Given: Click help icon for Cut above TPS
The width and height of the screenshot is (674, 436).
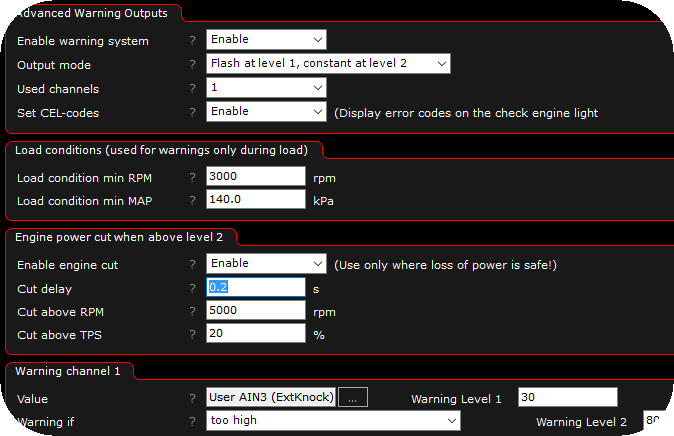Looking at the screenshot, I should click(x=192, y=334).
